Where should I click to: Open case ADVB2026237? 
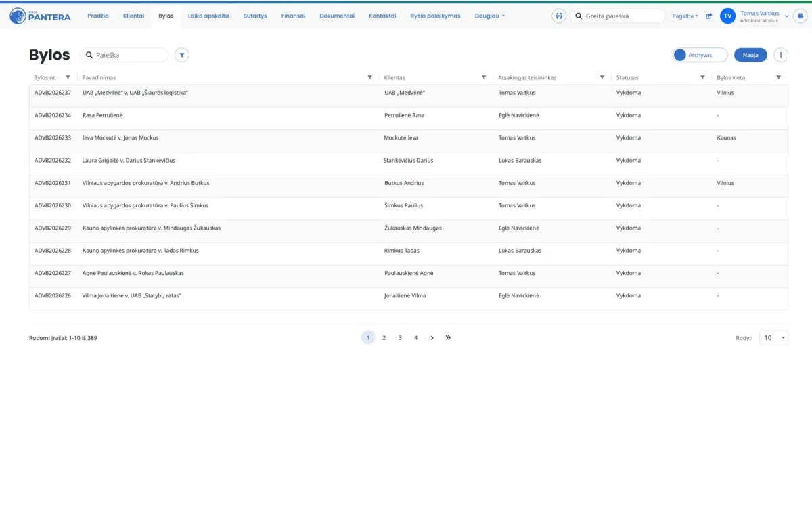coord(53,93)
